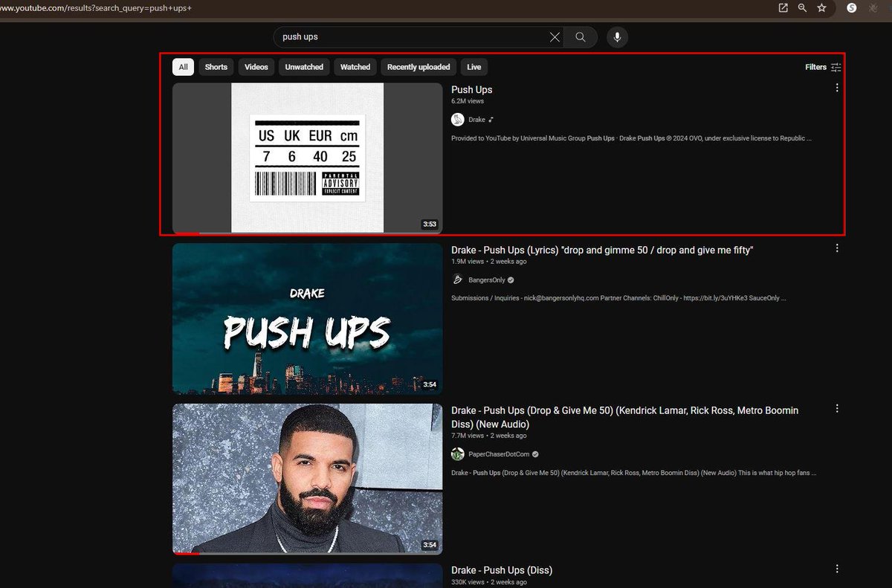892x588 pixels.
Task: Open the Filters icon menu
Action: [x=836, y=67]
